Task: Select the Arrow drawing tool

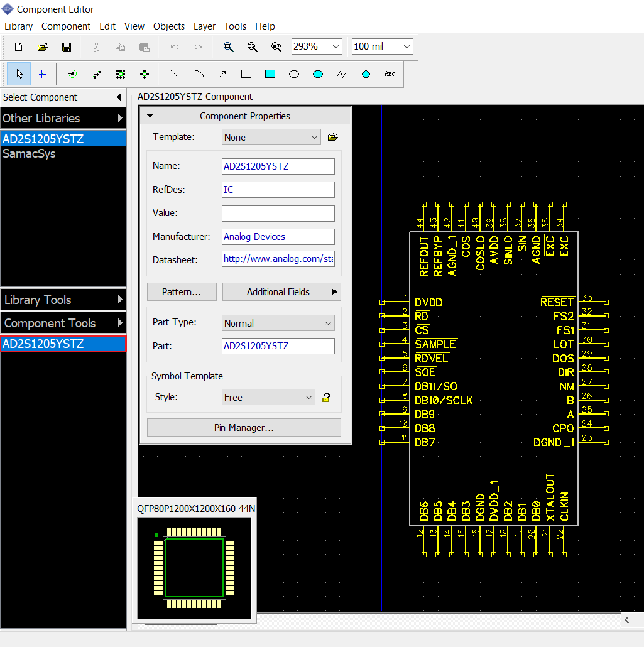Action: click(222, 74)
